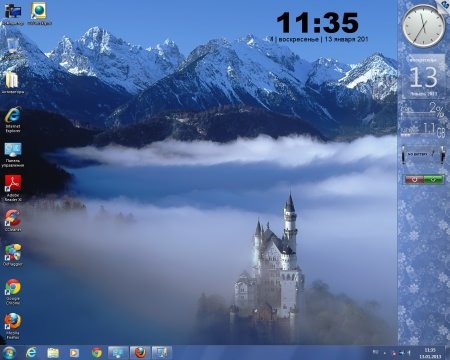Click the battery gadget in the sidebar
Viewport: 450px width, 360px height.
(423, 155)
